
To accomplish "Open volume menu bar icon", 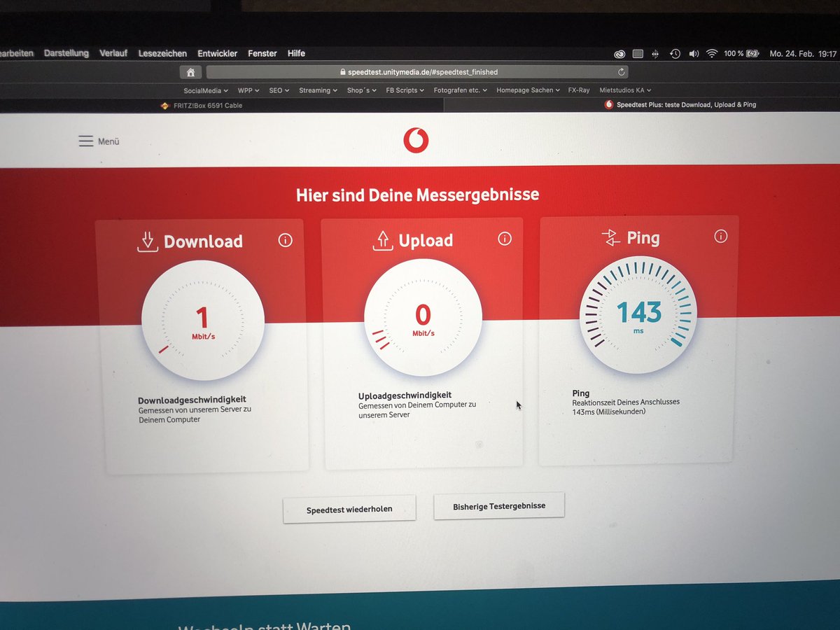I will pos(694,54).
